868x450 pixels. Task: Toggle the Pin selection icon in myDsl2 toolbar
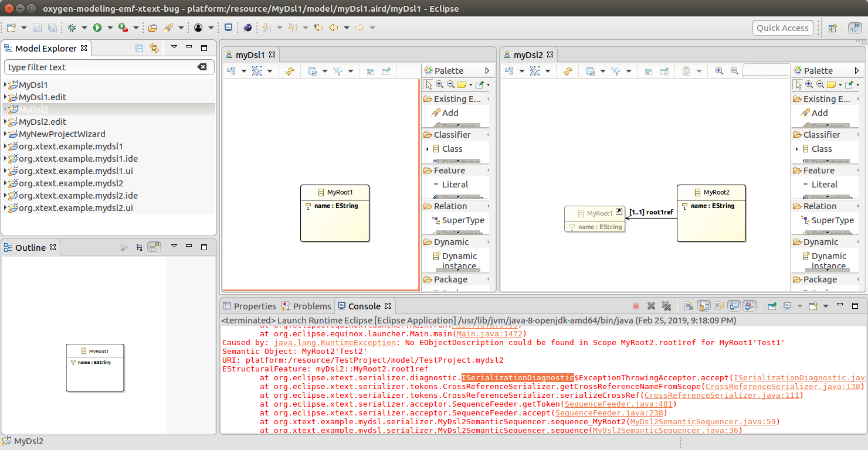(664, 71)
